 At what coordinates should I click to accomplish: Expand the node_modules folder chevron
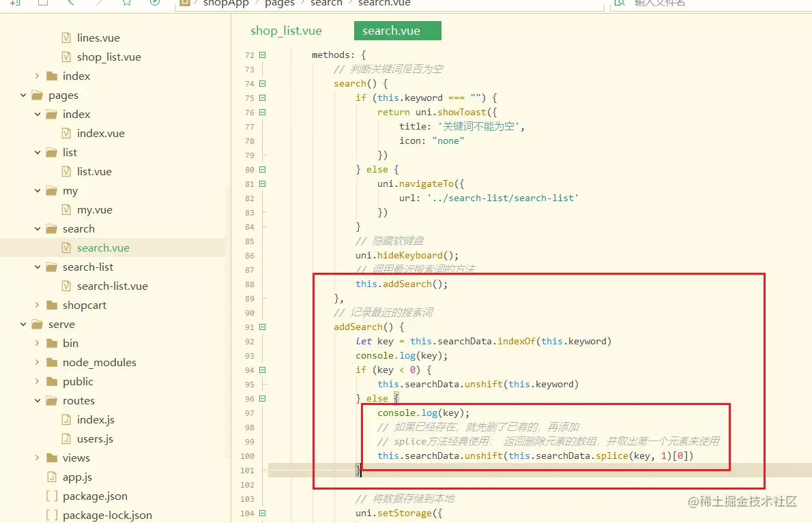tap(38, 363)
